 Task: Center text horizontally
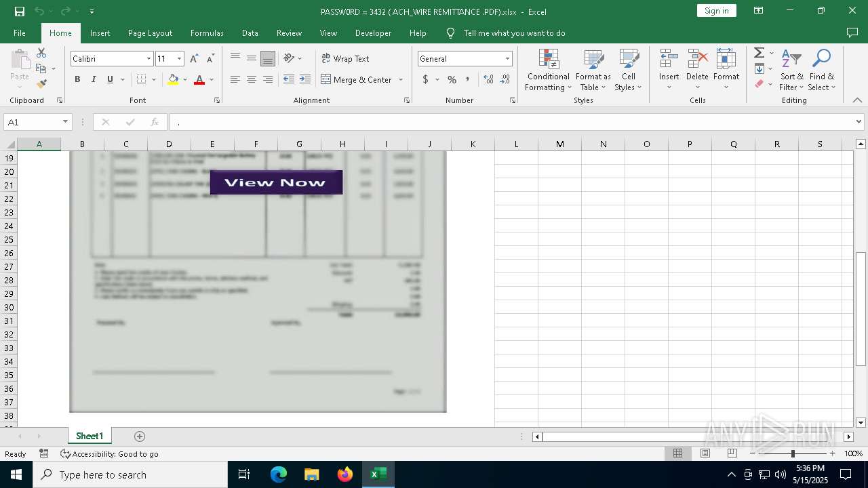[252, 79]
